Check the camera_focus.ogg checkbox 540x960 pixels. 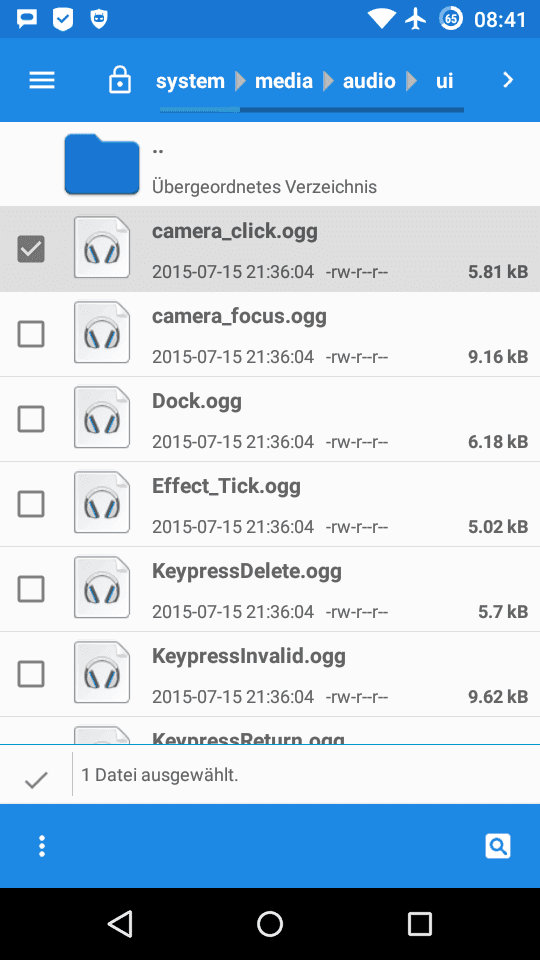[x=31, y=334]
